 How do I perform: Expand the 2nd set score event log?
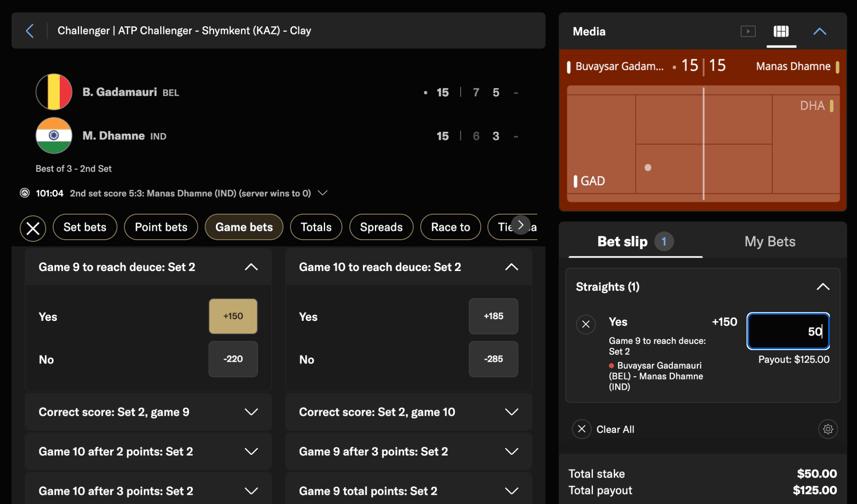(322, 193)
